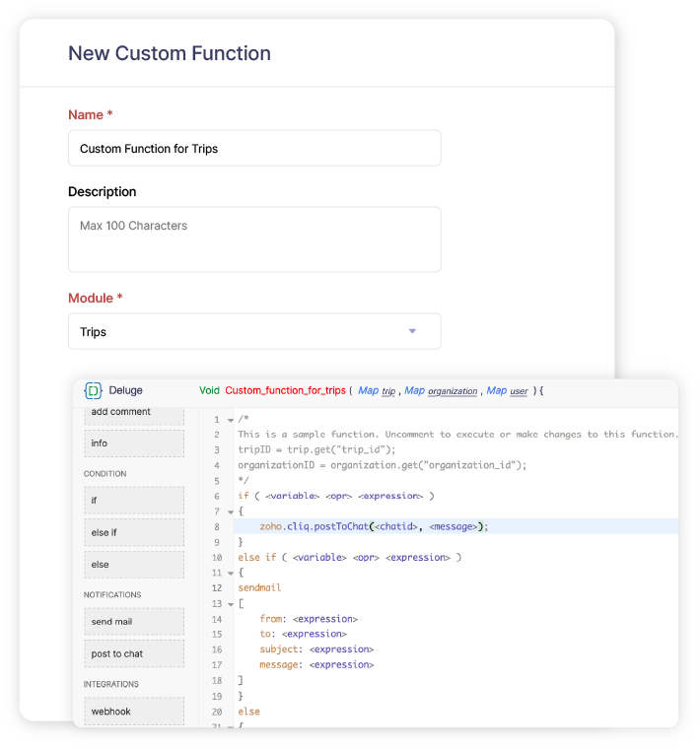Edit the Name field 'Custom Function for Trips'
The height and width of the screenshot is (749, 700).
tap(254, 149)
